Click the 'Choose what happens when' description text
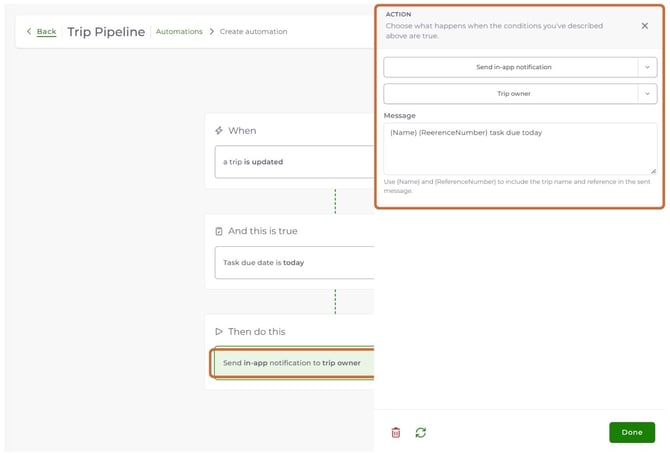The width and height of the screenshot is (670, 455). coord(494,31)
